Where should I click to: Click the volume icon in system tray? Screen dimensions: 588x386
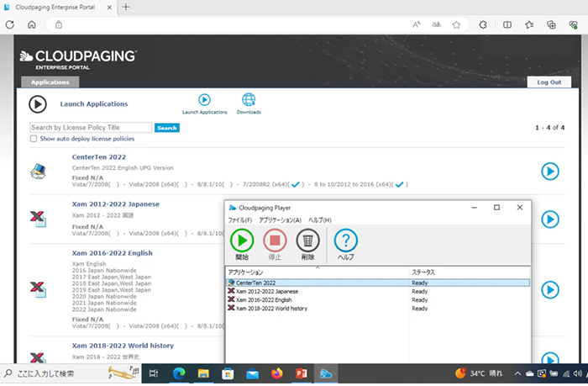click(578, 373)
